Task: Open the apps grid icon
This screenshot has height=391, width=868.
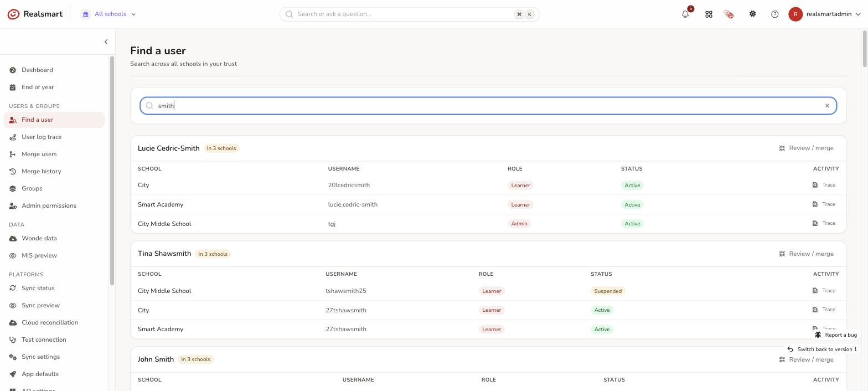Action: 709,14
